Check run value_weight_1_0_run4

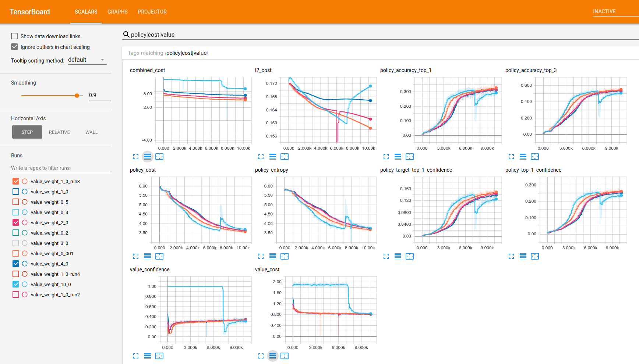(x=16, y=274)
